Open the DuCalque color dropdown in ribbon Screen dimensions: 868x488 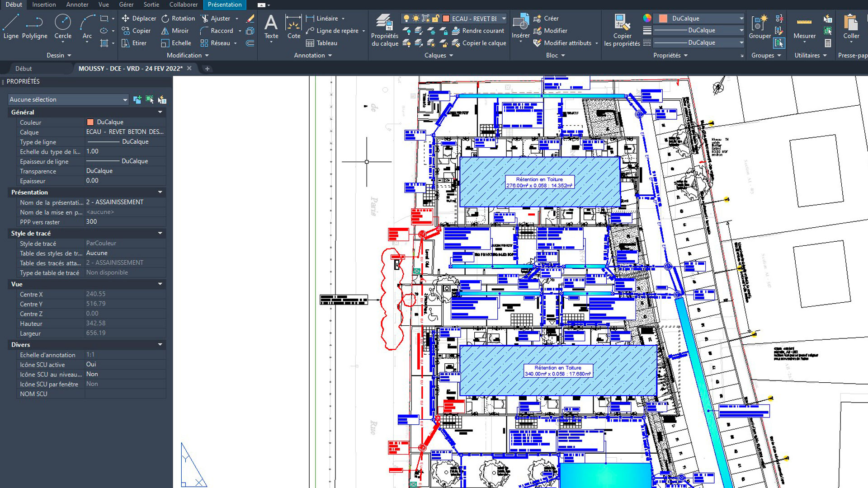(741, 19)
